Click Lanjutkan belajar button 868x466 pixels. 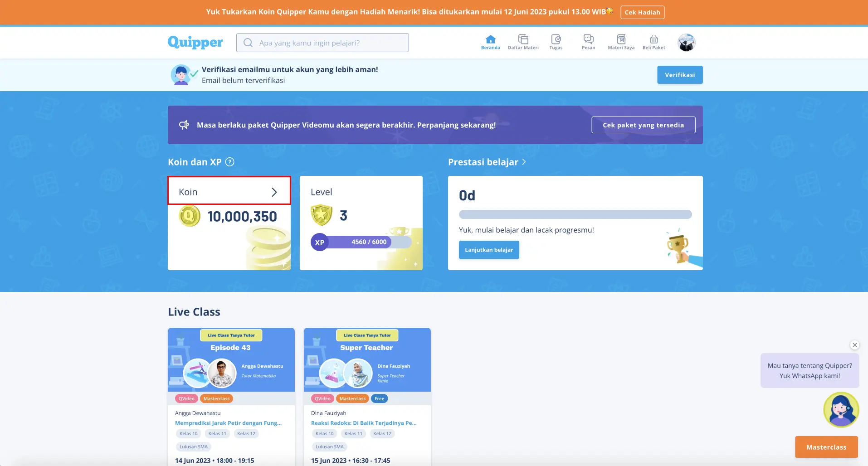pyautogui.click(x=489, y=250)
